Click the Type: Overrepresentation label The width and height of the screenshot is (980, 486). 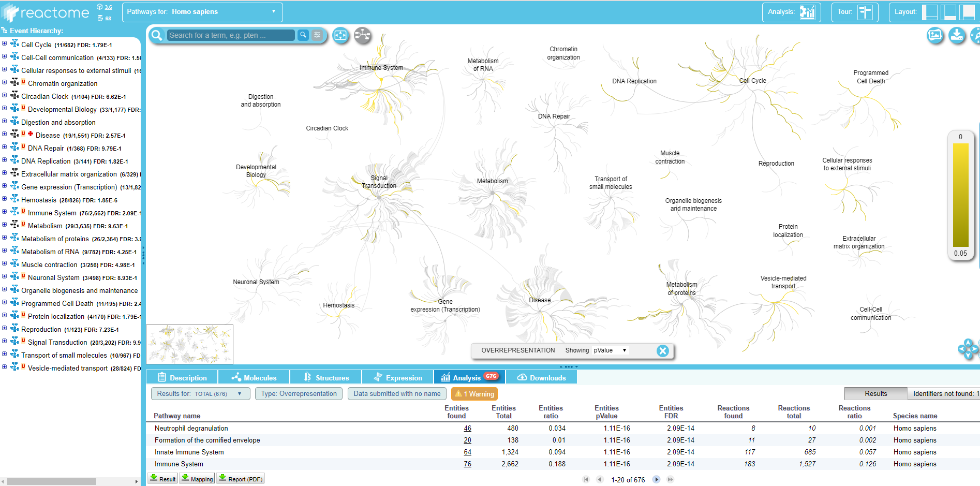(299, 394)
